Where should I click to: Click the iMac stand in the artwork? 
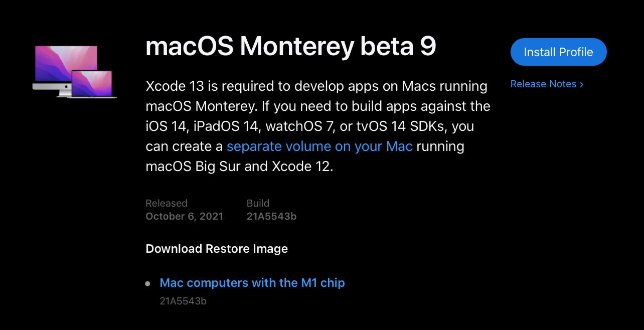coord(64,91)
